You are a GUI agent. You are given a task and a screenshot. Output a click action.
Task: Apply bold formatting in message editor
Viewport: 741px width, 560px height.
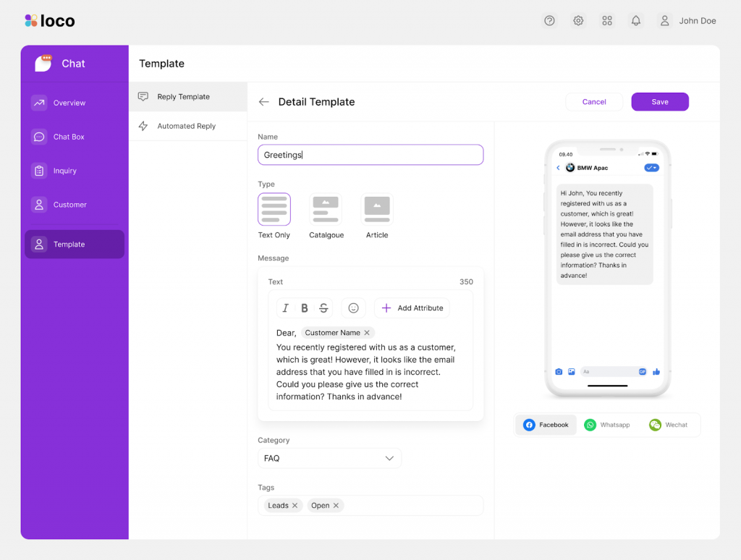pos(305,308)
